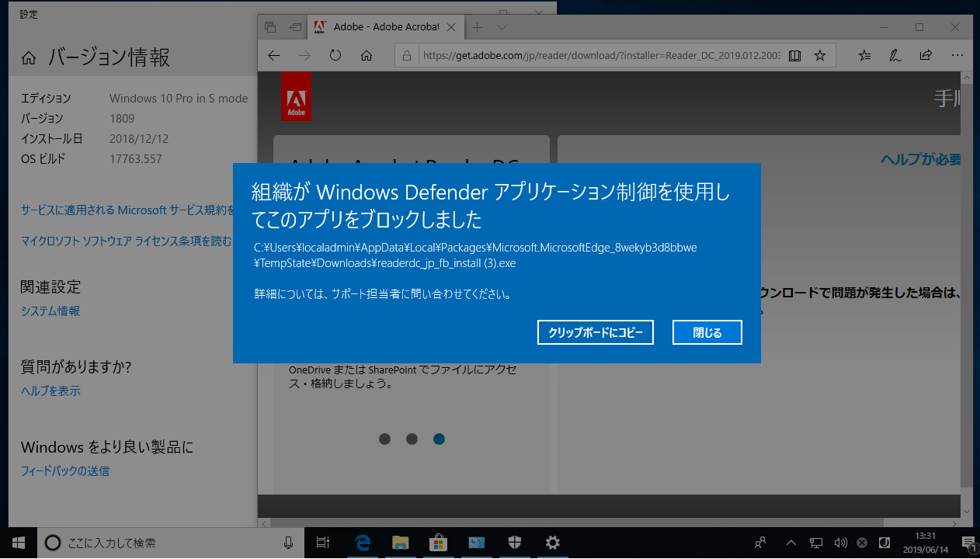Open the Hub favorites list icon
Image resolution: width=980 pixels, height=559 pixels.
(x=864, y=55)
